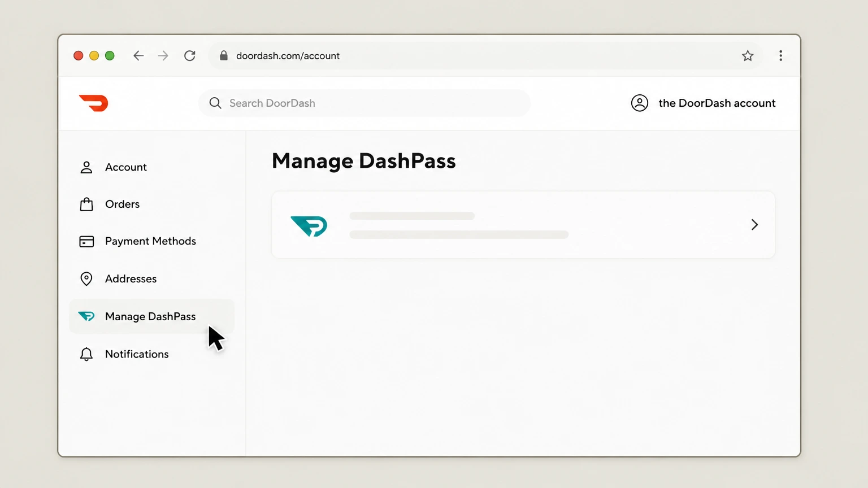Open the Payment Methods section

[151, 241]
